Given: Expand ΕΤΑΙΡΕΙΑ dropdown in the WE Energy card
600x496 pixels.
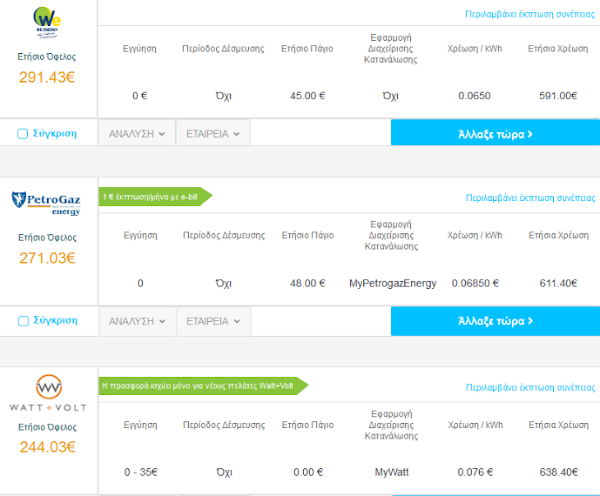Looking at the screenshot, I should (x=213, y=134).
